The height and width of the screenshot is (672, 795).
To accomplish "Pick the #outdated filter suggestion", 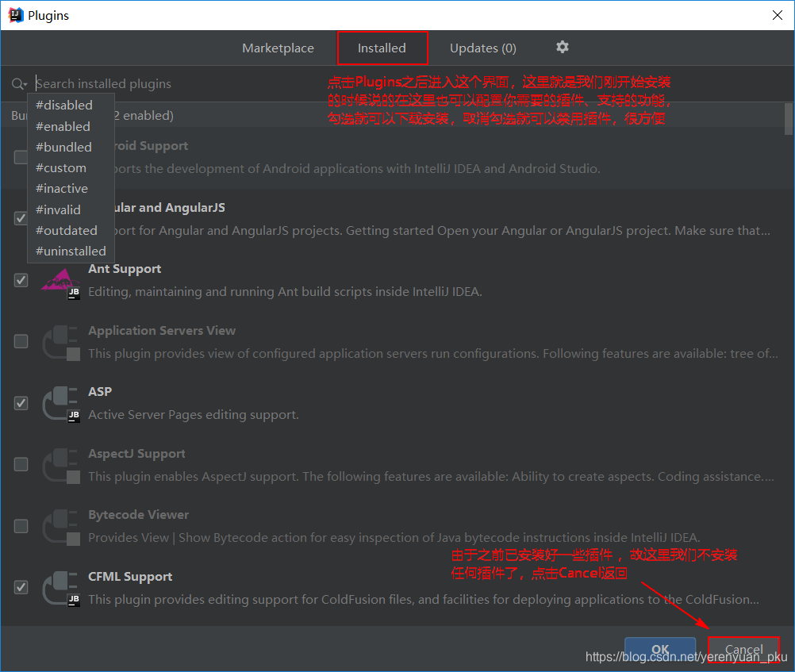I will pyautogui.click(x=71, y=230).
